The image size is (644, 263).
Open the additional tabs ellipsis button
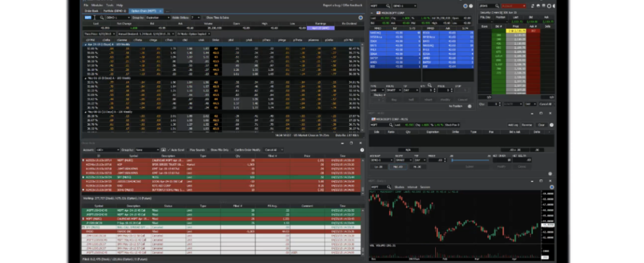pos(167,11)
